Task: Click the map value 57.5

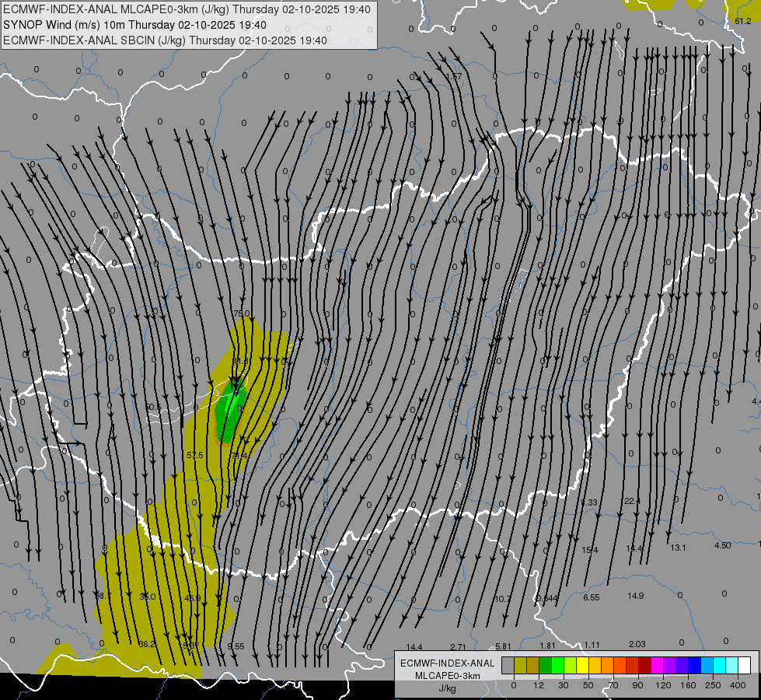Action: [195, 455]
